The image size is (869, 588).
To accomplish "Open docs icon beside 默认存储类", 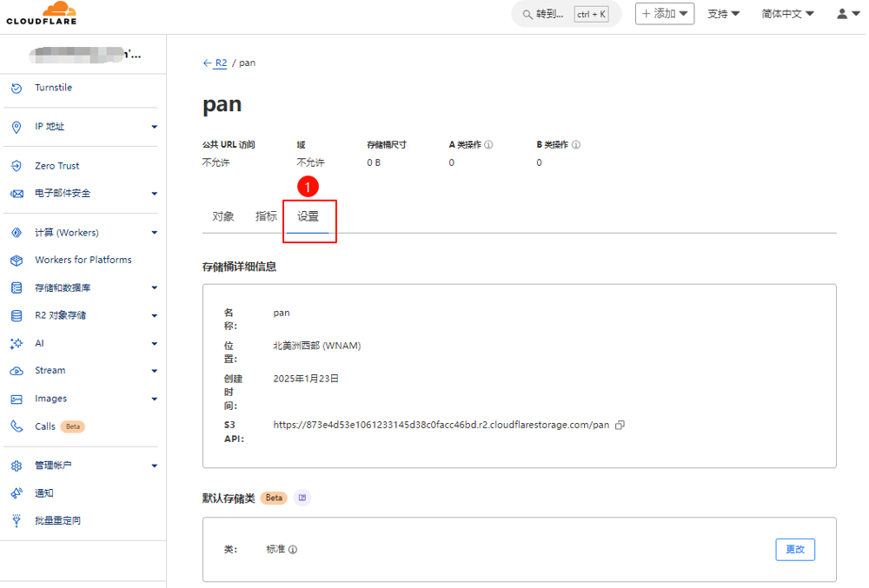I will 302,498.
